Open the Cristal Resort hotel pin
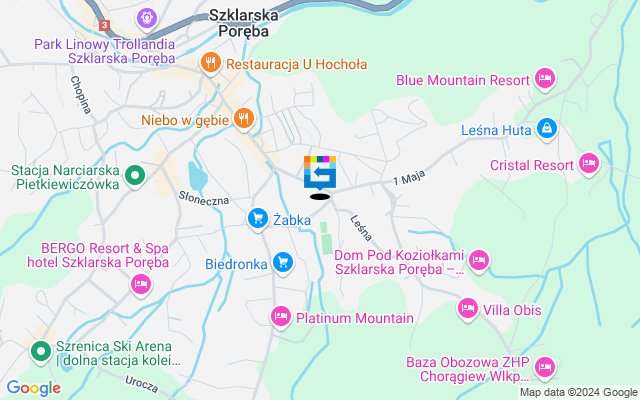 pyautogui.click(x=589, y=164)
